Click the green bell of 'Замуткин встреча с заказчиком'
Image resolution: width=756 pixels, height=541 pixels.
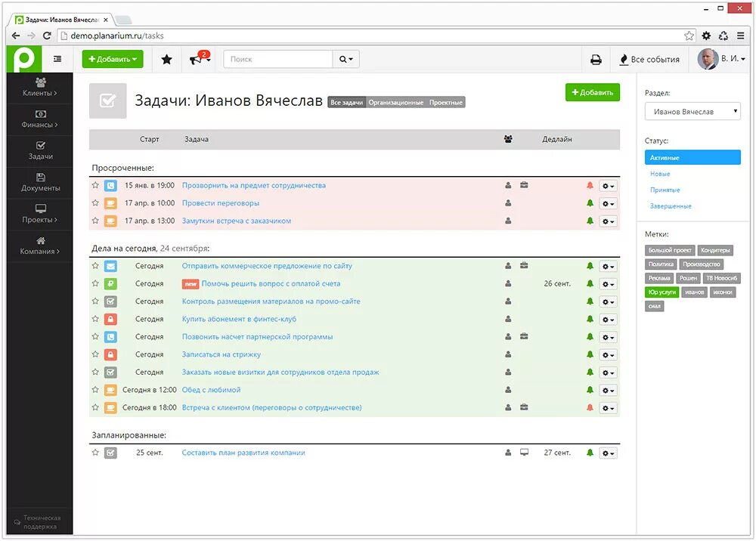coord(590,220)
